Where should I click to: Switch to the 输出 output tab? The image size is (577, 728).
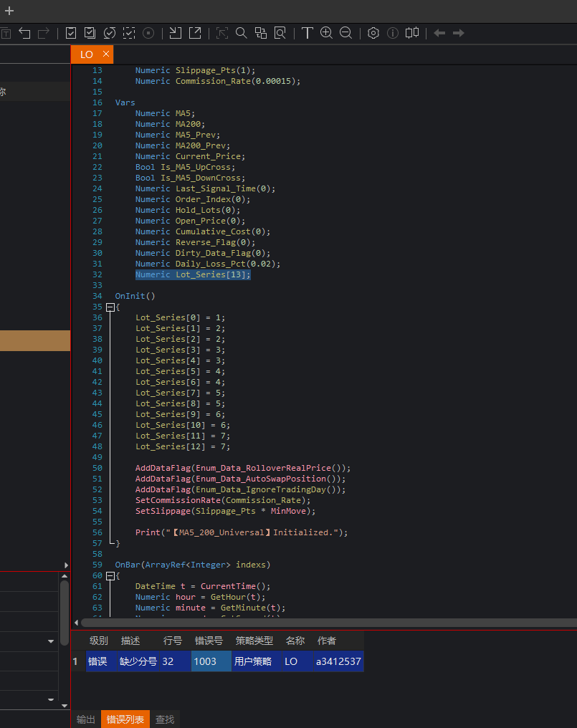click(x=86, y=719)
